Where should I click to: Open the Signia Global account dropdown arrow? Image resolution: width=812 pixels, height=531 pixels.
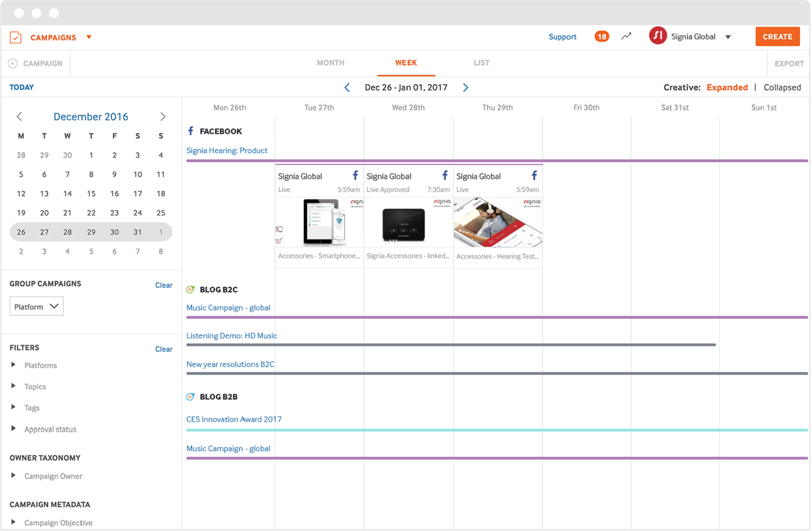(x=728, y=37)
